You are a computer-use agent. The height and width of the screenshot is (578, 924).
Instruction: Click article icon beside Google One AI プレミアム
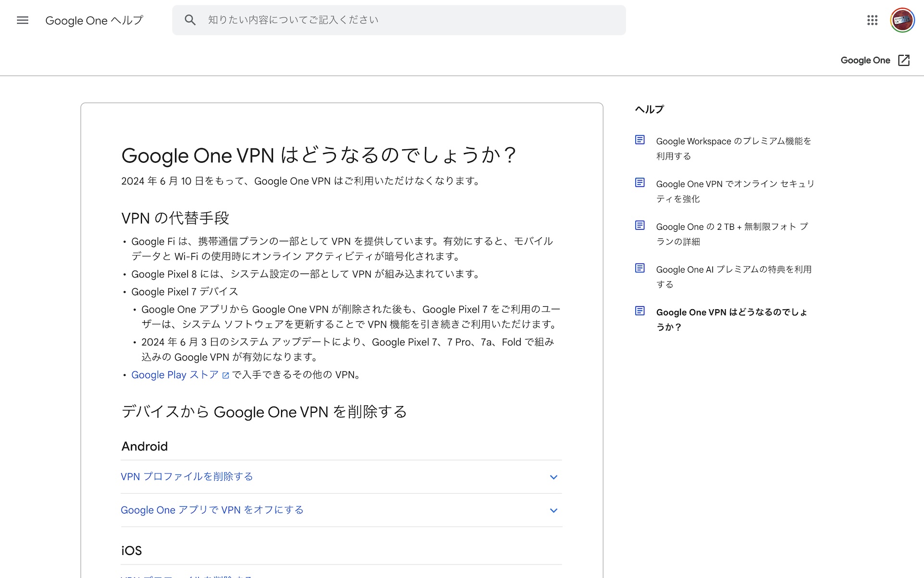(x=640, y=268)
